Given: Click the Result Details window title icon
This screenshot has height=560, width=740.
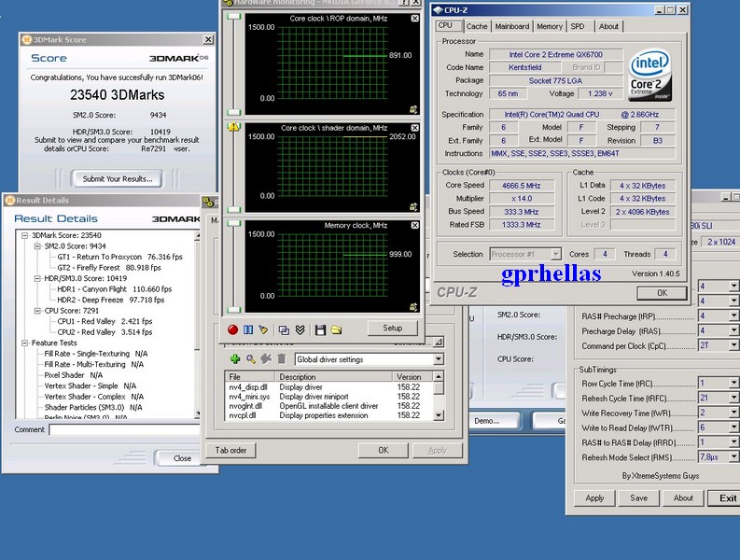Looking at the screenshot, I should 10,201.
